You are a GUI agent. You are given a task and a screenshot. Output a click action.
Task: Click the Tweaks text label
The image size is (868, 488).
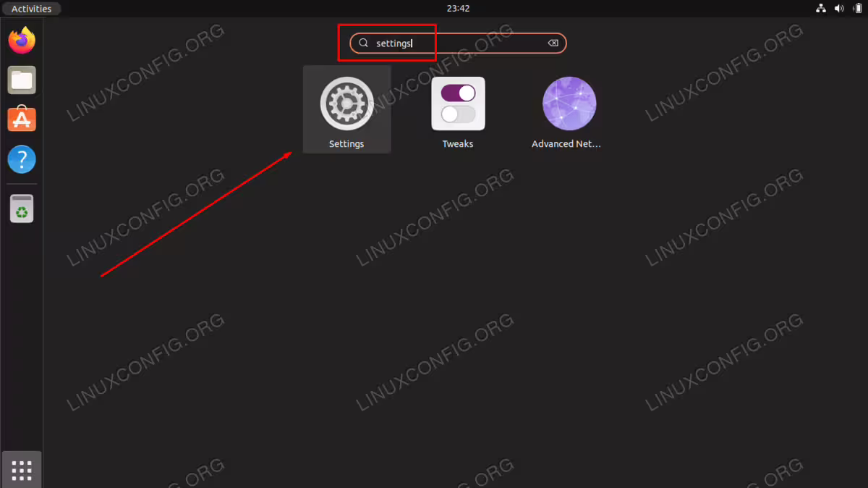458,144
